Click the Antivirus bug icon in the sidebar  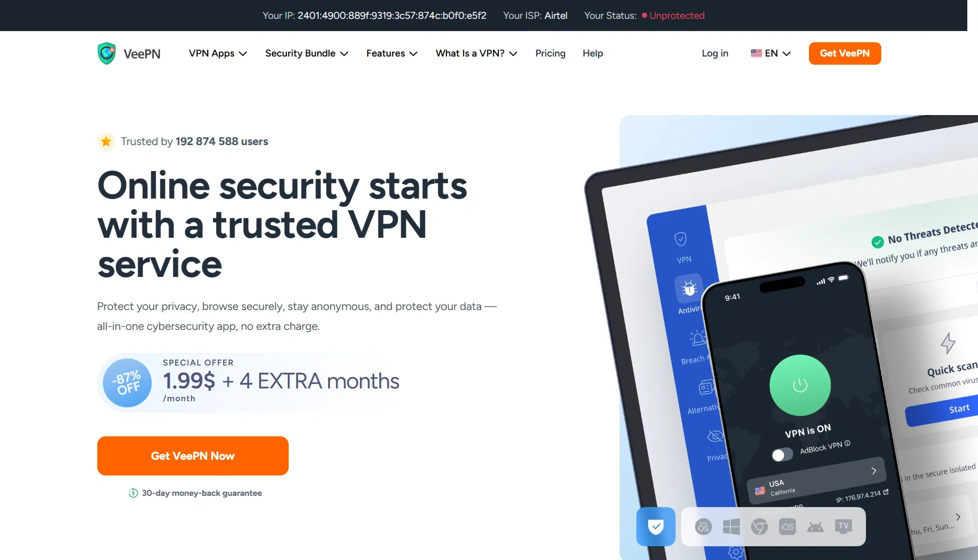click(689, 289)
